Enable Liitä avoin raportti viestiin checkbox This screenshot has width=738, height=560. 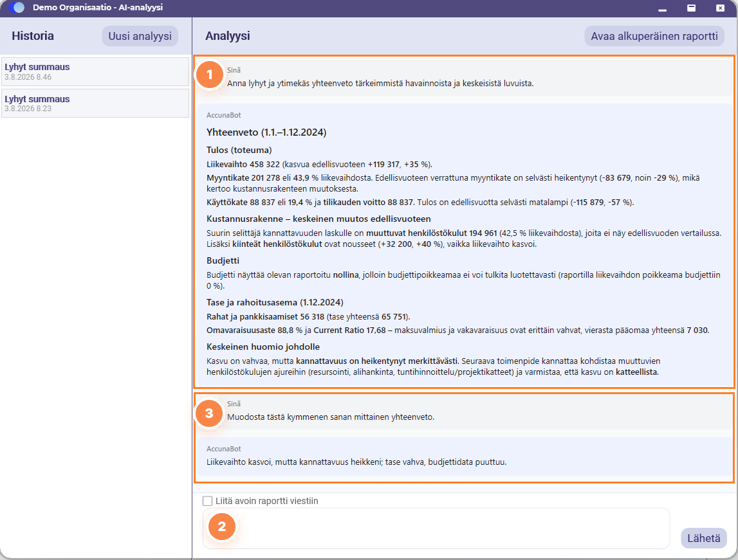(x=208, y=501)
